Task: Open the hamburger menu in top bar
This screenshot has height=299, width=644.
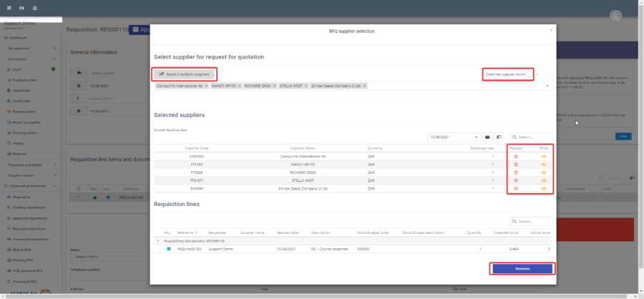Action: pos(9,8)
